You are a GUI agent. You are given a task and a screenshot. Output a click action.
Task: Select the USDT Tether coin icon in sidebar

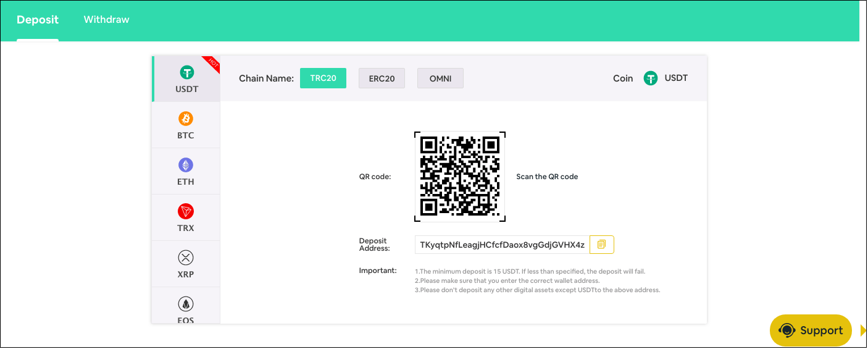(x=186, y=72)
